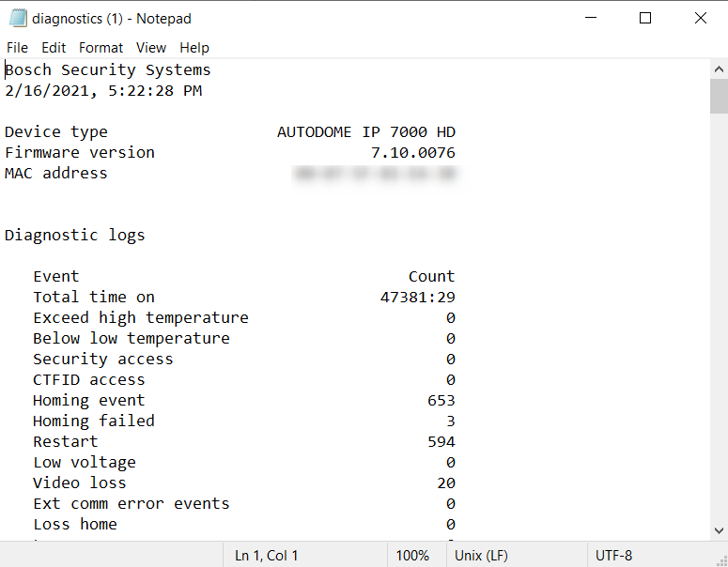Click the vertical scrollbar thumb
The image size is (728, 567).
pyautogui.click(x=719, y=96)
